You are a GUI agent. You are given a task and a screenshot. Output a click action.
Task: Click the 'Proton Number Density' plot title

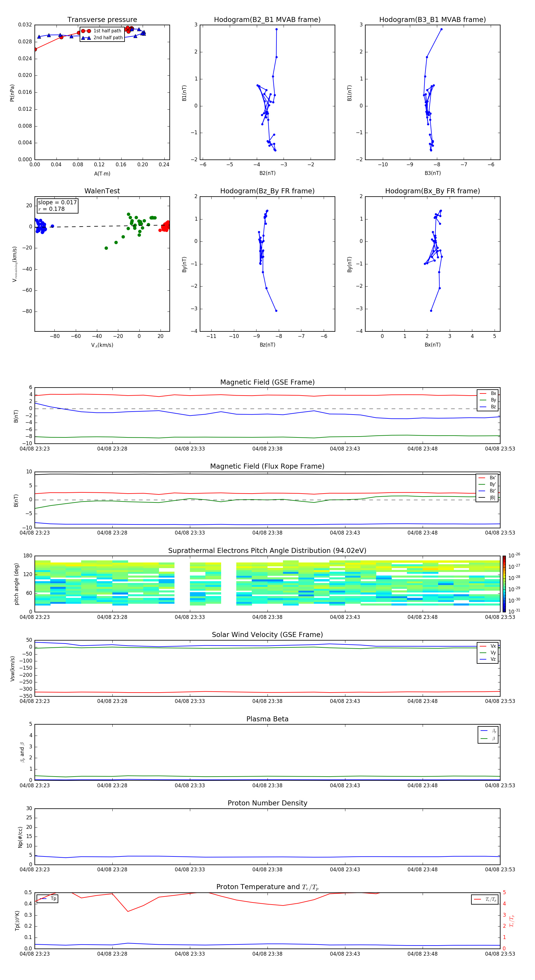tap(267, 803)
